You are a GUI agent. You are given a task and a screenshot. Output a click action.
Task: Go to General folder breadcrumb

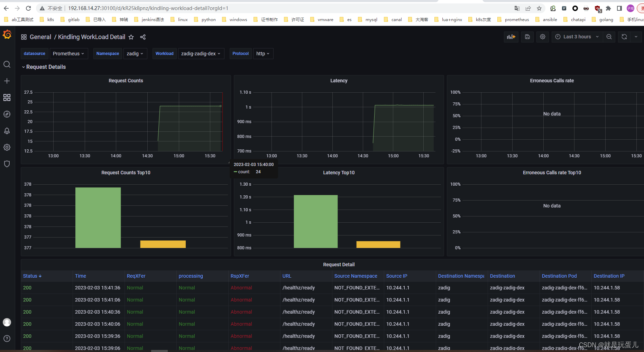point(40,37)
